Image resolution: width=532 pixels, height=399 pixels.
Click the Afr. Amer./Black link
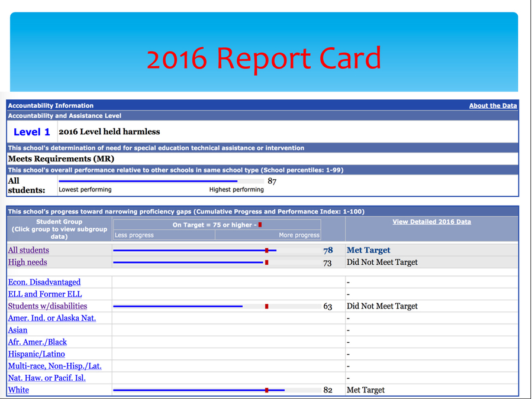(37, 342)
